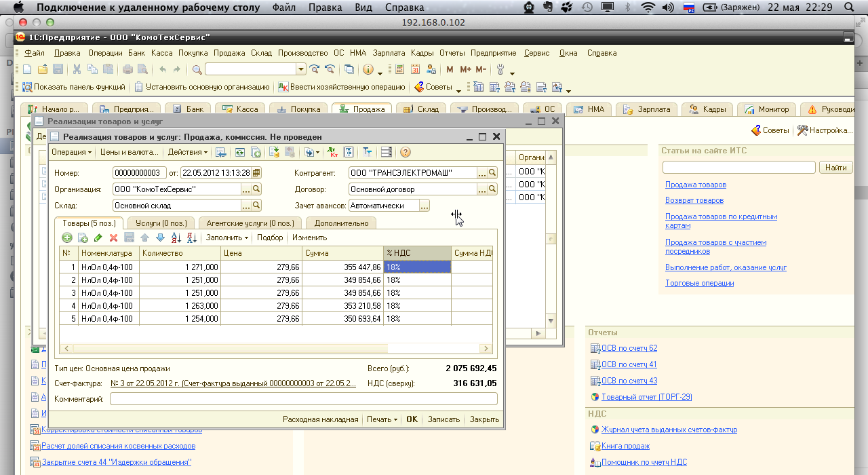Click the magnifier search icon beside the search box
The image size is (868, 475).
pos(197,69)
